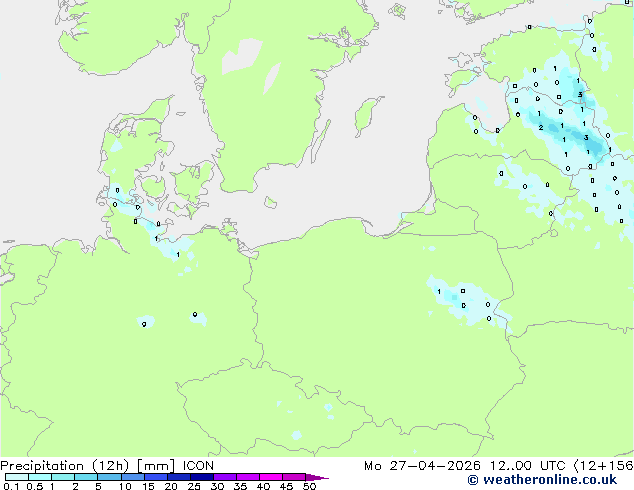The height and width of the screenshot is (490, 634).
Task: Click the 'Precipitation (12h)' title text
Action: (x=65, y=466)
